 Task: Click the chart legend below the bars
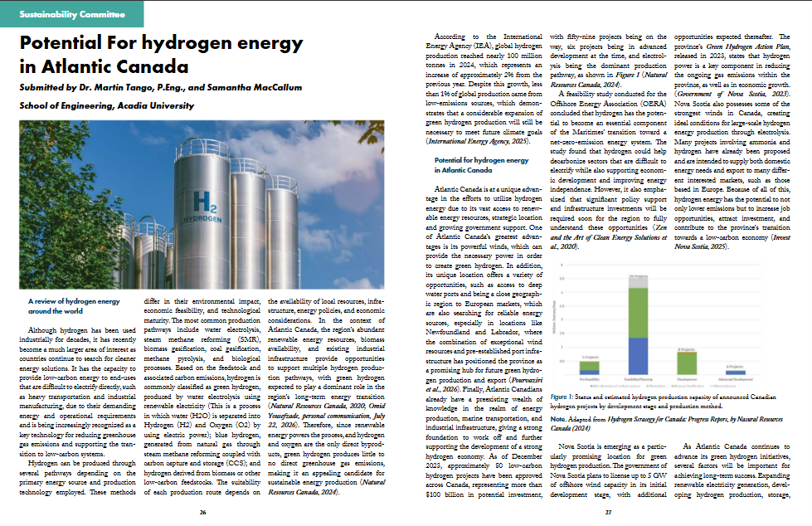tap(663, 386)
